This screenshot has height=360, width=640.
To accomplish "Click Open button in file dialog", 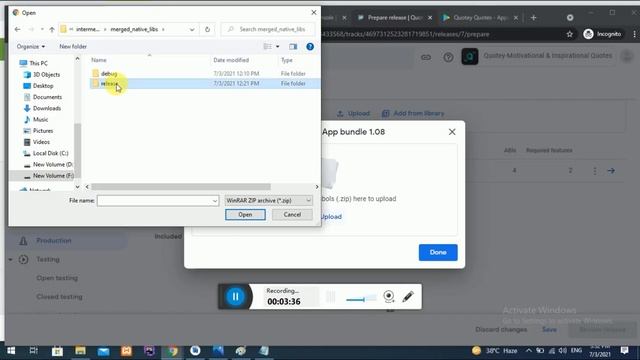I will click(x=245, y=215).
